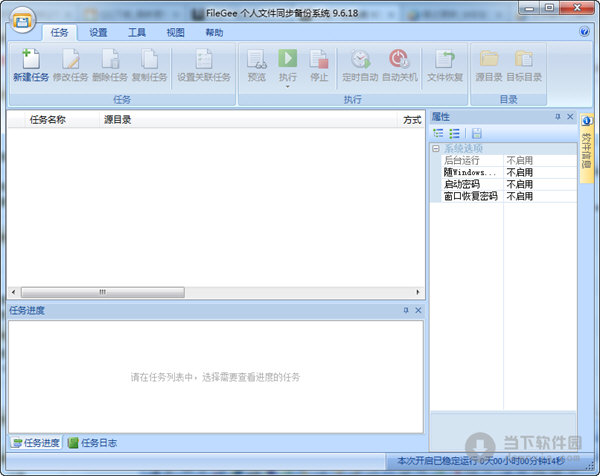Click the 不启用 value of 启动密码
Viewport: 600px width, 476px height.
tap(520, 184)
